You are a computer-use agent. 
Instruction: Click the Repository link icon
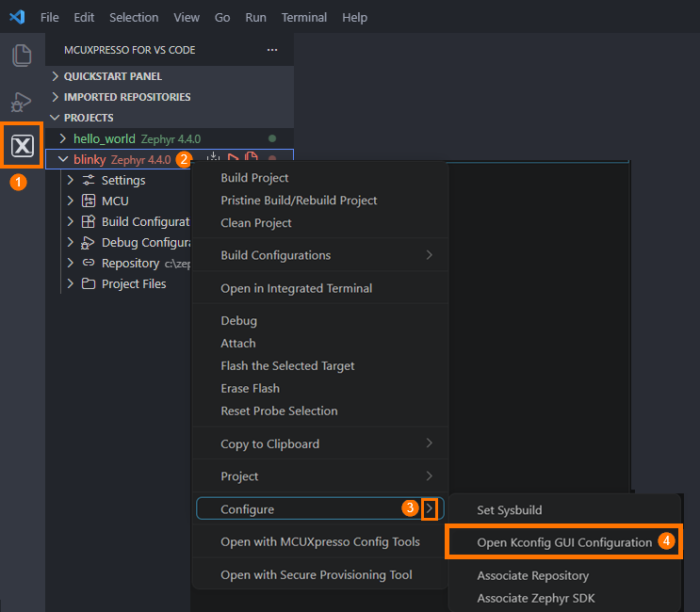click(89, 263)
